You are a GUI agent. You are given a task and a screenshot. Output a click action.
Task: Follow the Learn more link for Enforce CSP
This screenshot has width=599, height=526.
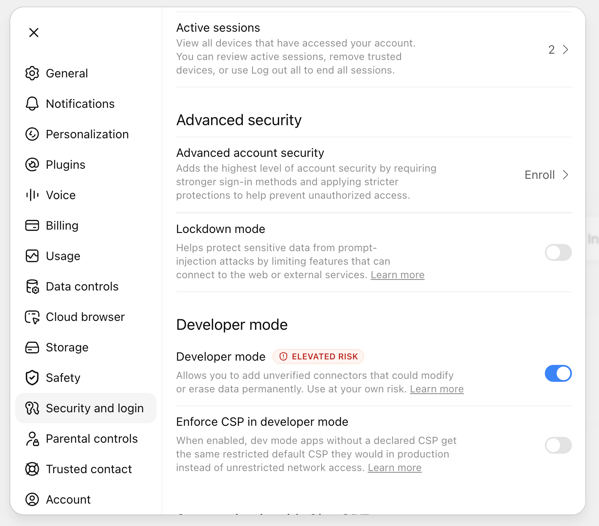395,468
